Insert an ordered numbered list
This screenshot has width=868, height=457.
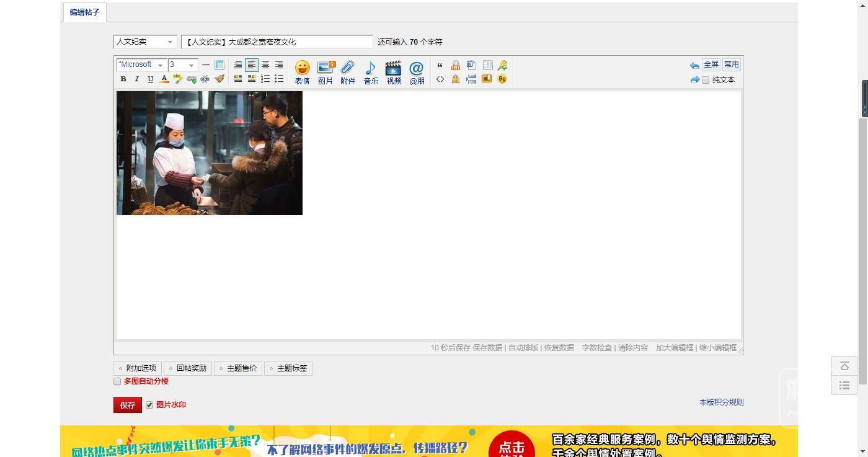(x=265, y=79)
